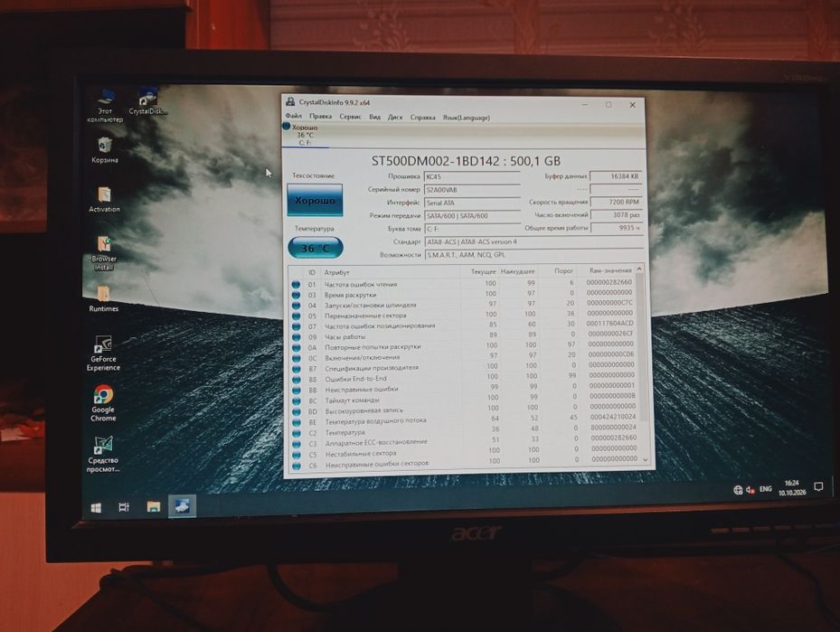The image size is (840, 632).
Task: Open the Файл menu
Action: coord(294,116)
